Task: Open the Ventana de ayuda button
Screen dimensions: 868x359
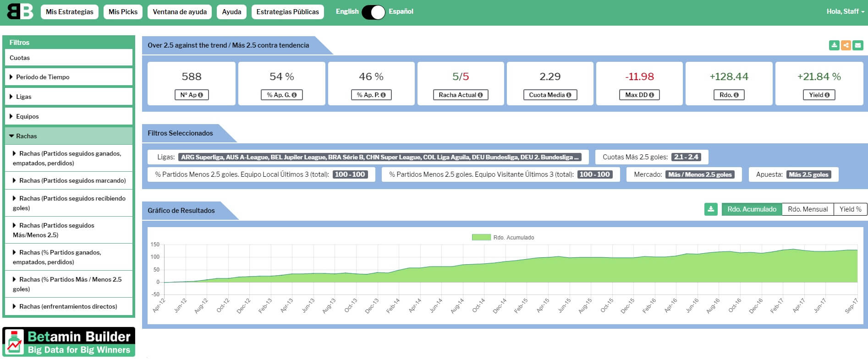Action: tap(180, 12)
